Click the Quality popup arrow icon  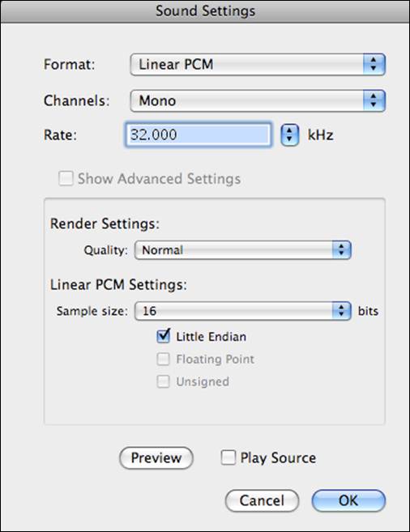pyautogui.click(x=341, y=250)
